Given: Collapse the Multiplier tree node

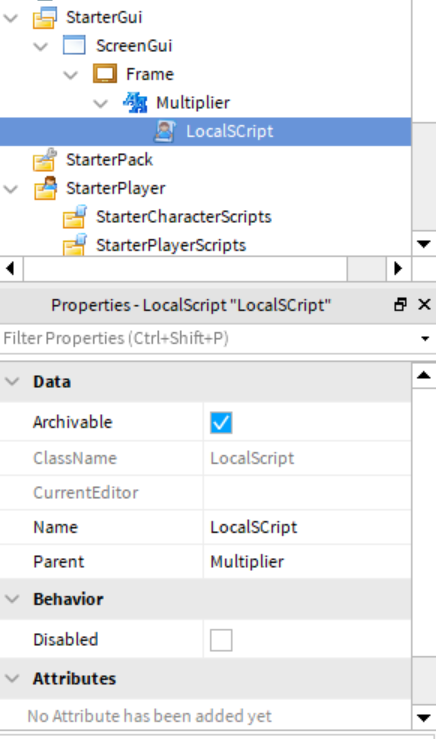Looking at the screenshot, I should 101,103.
